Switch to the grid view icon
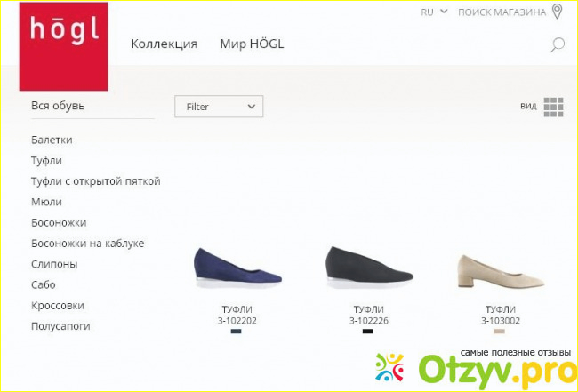Viewport: 578px width, 392px height. (554, 108)
